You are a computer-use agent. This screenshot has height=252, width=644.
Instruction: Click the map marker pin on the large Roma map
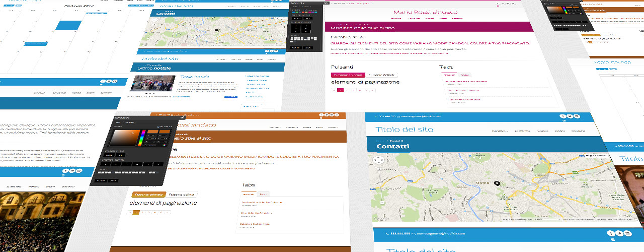click(x=497, y=183)
